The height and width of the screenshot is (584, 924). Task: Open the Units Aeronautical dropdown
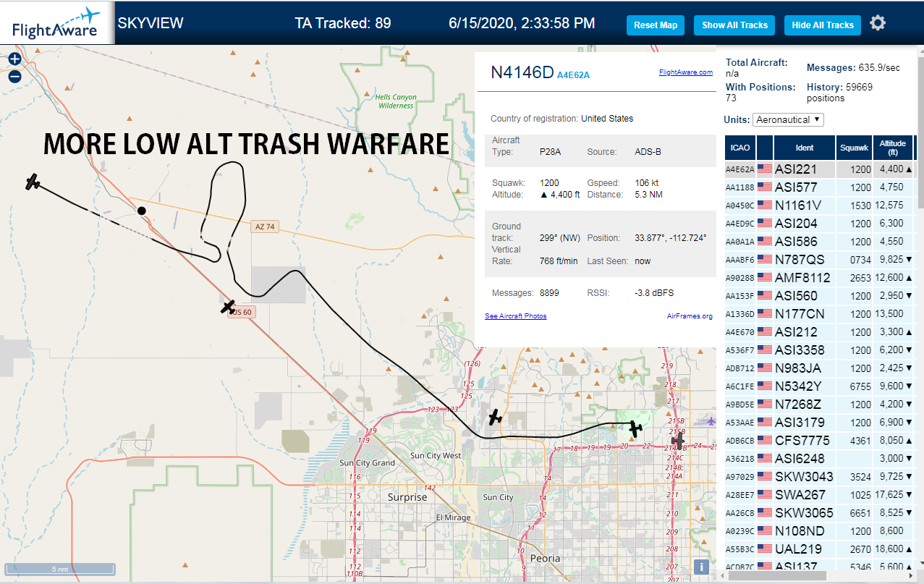[788, 119]
